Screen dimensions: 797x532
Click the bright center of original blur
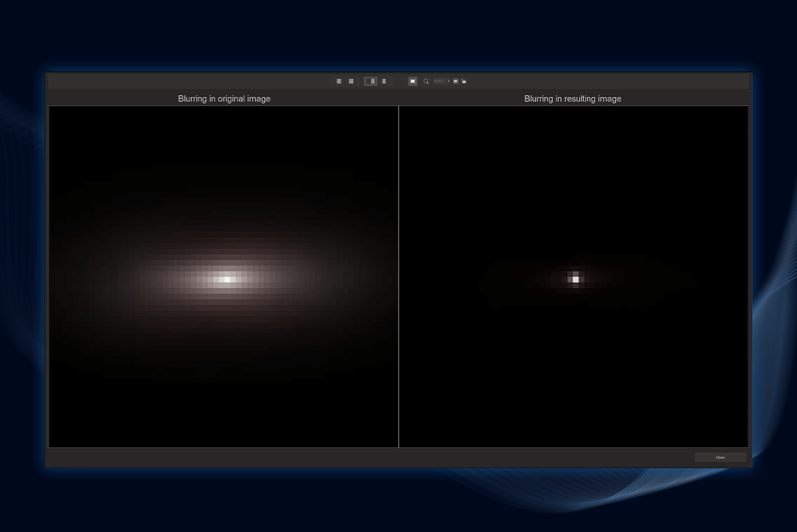click(227, 279)
